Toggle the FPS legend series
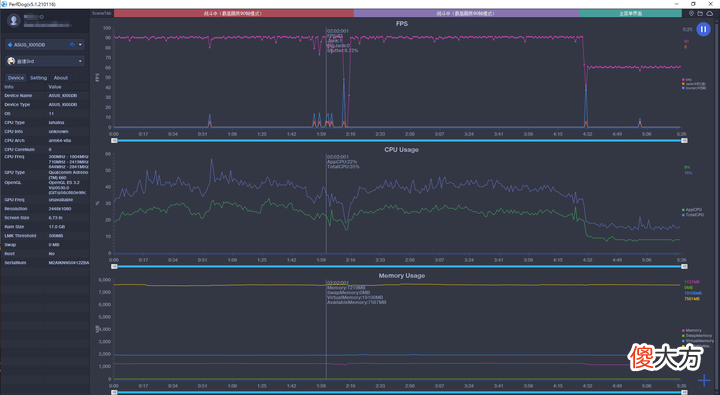This screenshot has width=720, height=395. (686, 79)
